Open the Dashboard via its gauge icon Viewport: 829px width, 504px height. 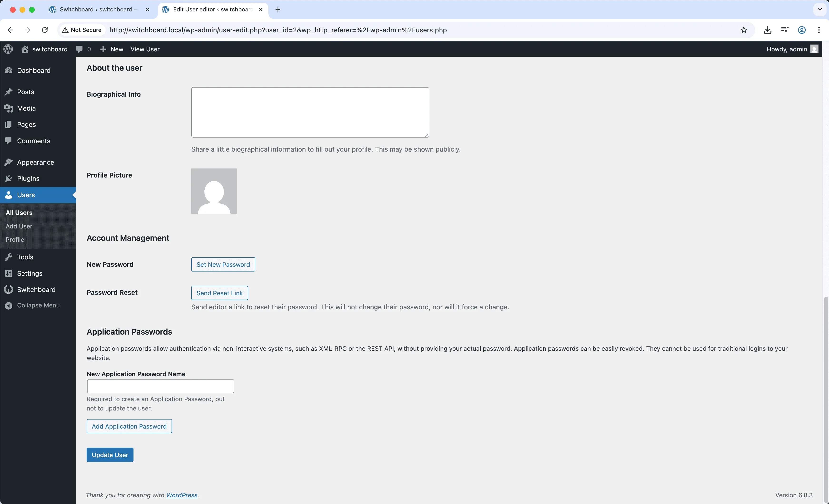(9, 70)
